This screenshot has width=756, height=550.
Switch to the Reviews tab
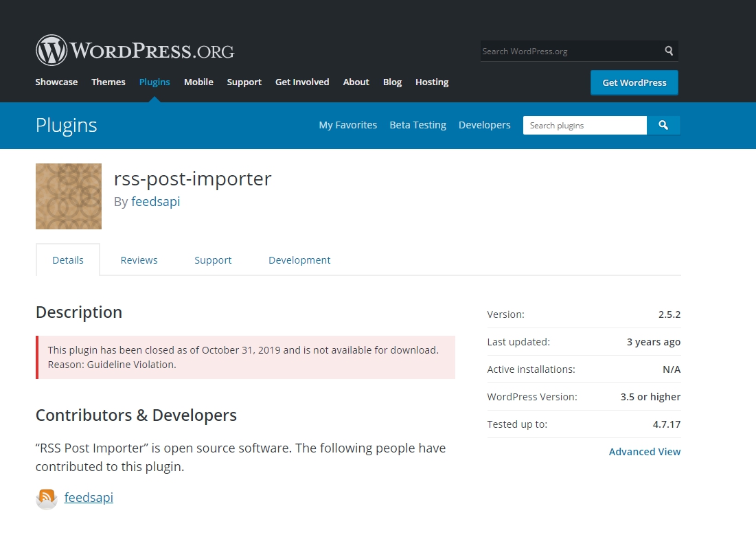(x=139, y=260)
